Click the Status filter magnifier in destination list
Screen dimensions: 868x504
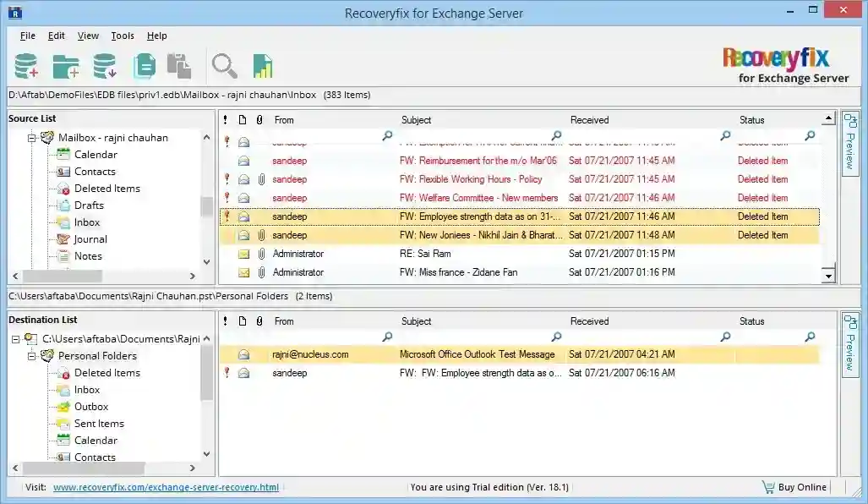point(810,337)
